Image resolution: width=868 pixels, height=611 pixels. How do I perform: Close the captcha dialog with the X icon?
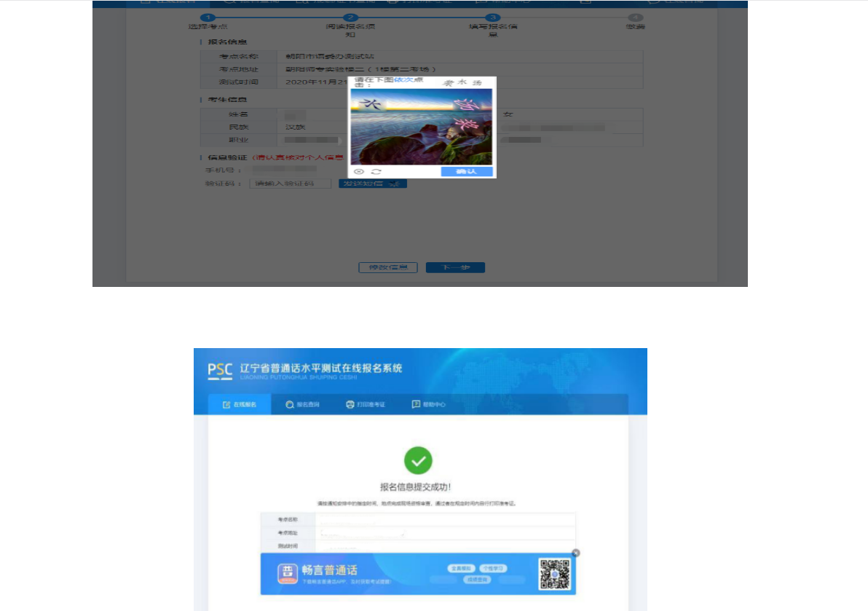(x=359, y=172)
